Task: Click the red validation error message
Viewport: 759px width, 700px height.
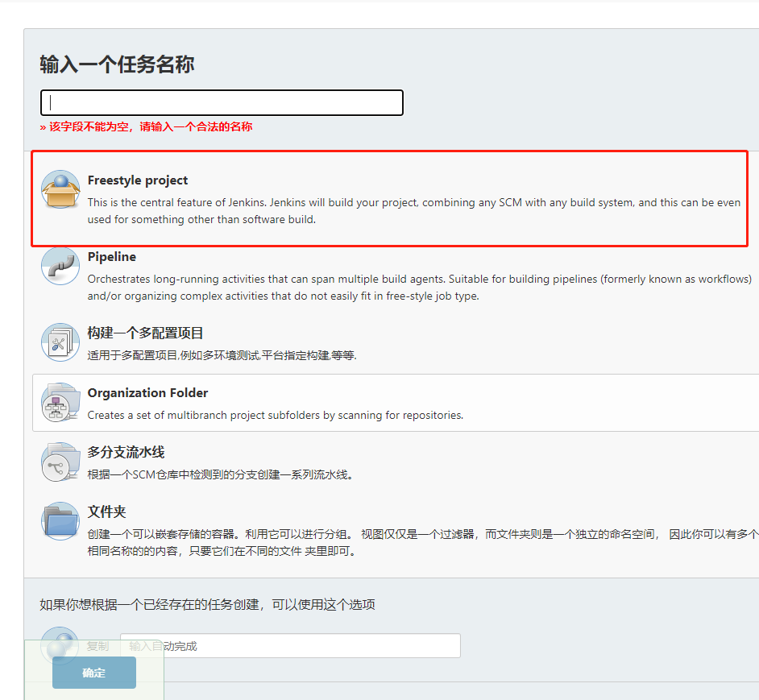Action: (146, 126)
